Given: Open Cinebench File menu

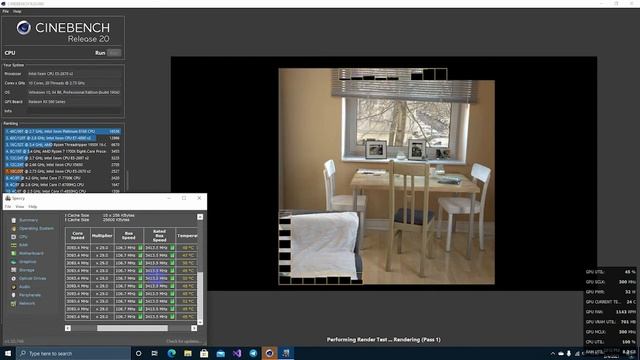Looking at the screenshot, I should click(x=5, y=11).
